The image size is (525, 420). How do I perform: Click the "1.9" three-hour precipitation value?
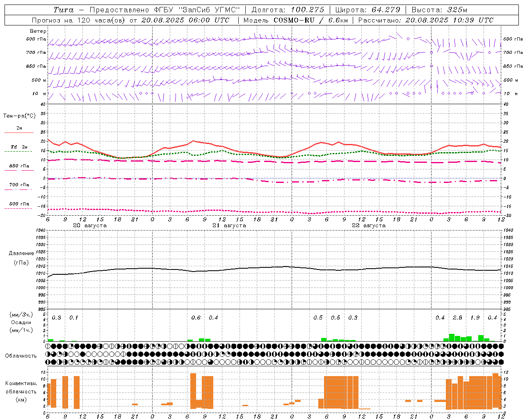pyautogui.click(x=475, y=317)
